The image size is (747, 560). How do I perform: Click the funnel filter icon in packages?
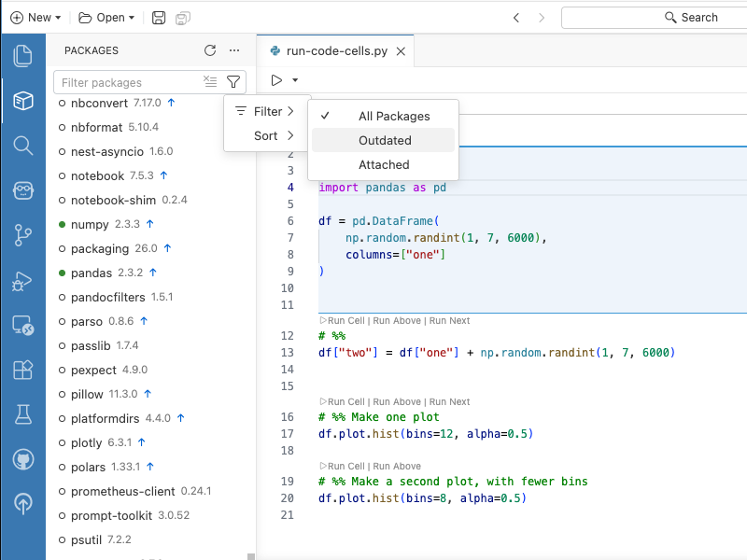coord(233,82)
